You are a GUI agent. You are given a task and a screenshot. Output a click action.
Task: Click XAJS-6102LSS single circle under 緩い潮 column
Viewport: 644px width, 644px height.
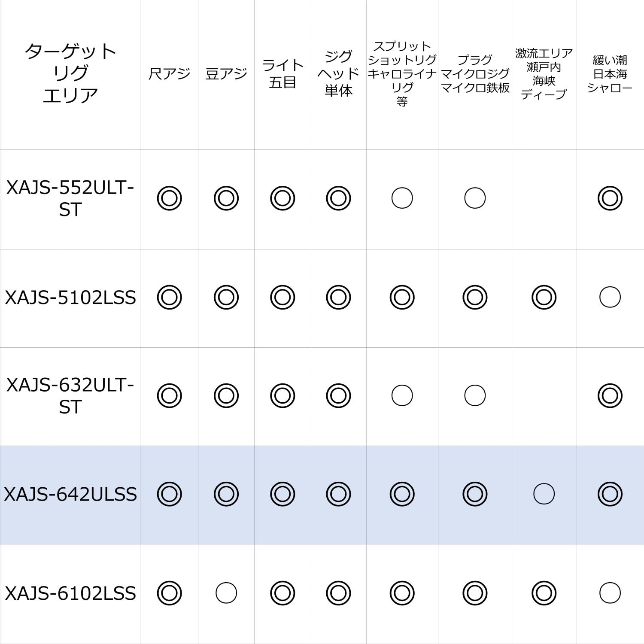610,593
